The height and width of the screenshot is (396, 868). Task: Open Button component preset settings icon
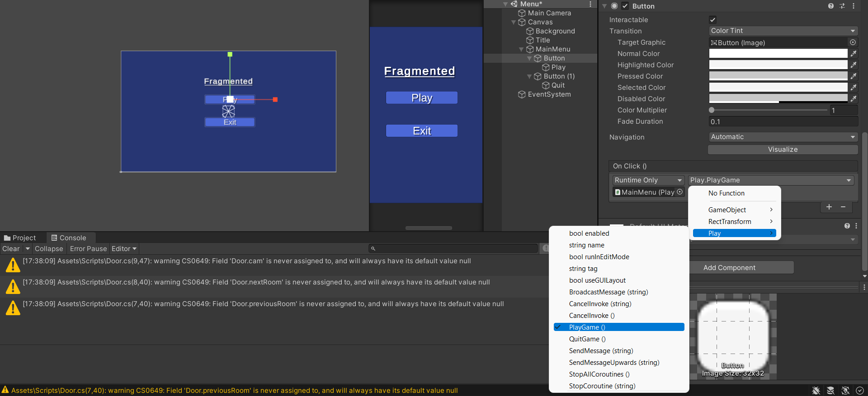click(842, 6)
